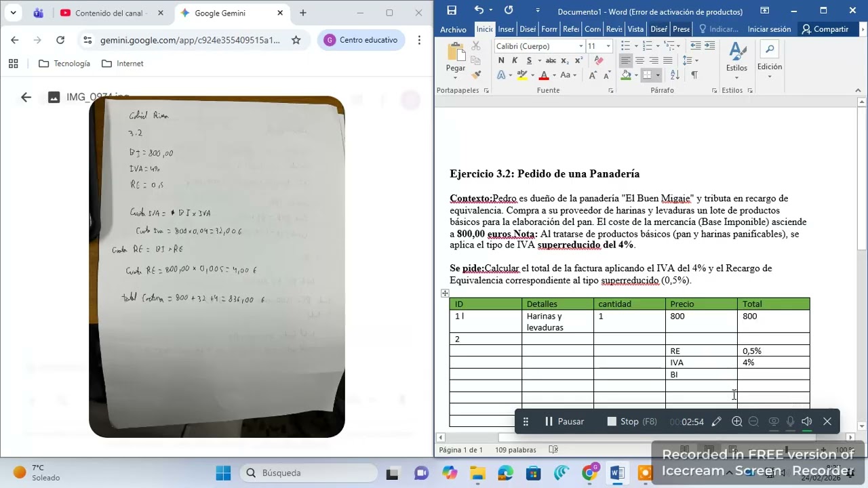Increase font size with larger A icon

point(592,75)
